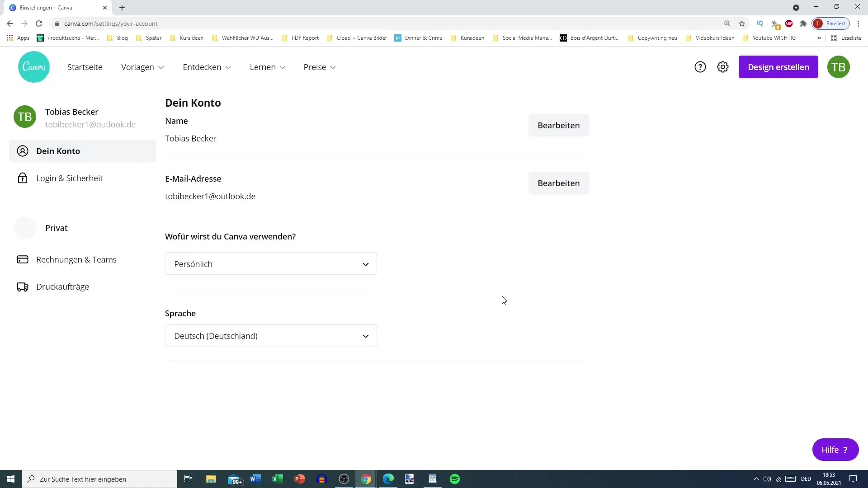Select Dein Konto in sidebar
The image size is (868, 488).
tap(82, 151)
